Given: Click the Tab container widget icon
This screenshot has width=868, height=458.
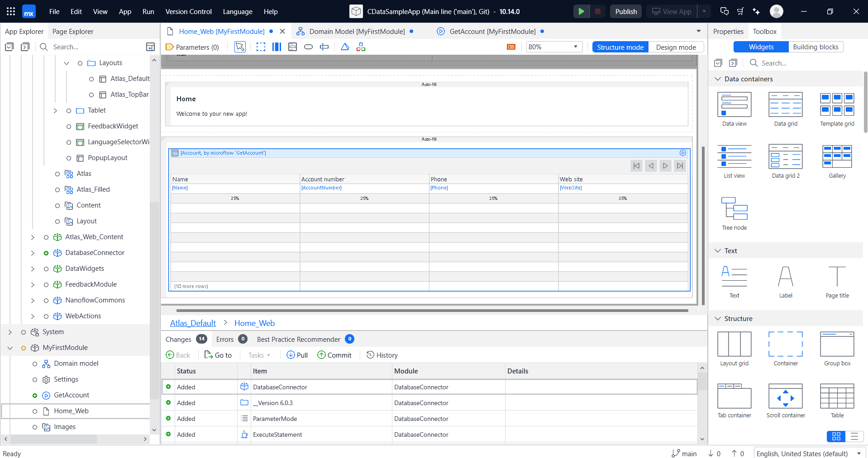Looking at the screenshot, I should 734,397.
